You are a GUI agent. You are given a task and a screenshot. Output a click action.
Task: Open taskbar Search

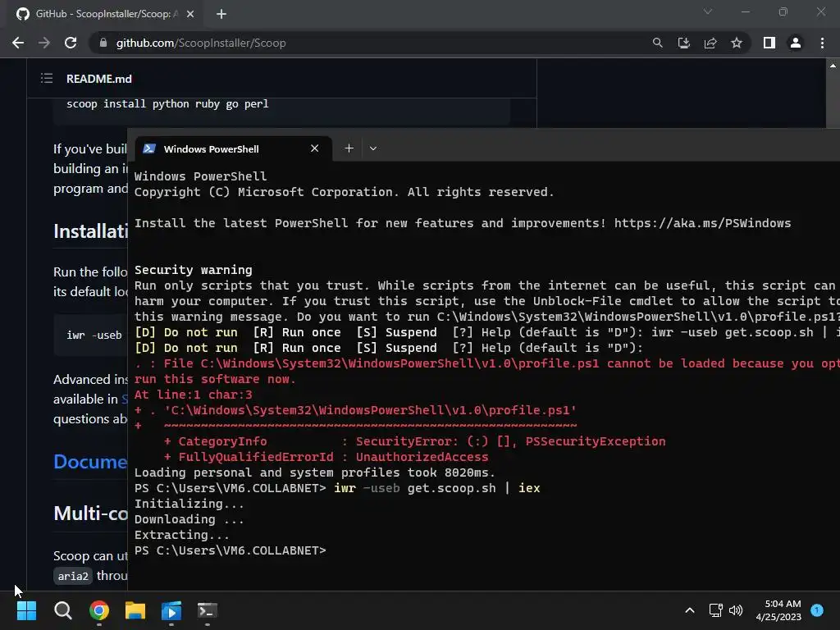coord(62,610)
